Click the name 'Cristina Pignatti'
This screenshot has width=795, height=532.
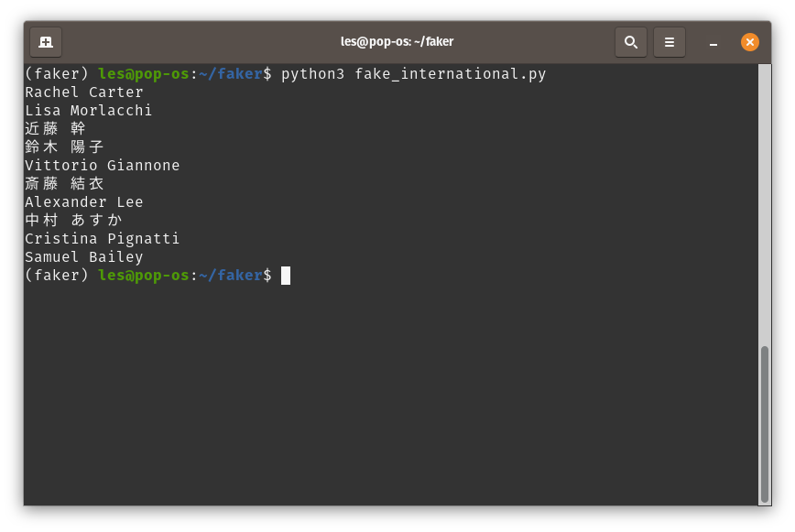102,238
